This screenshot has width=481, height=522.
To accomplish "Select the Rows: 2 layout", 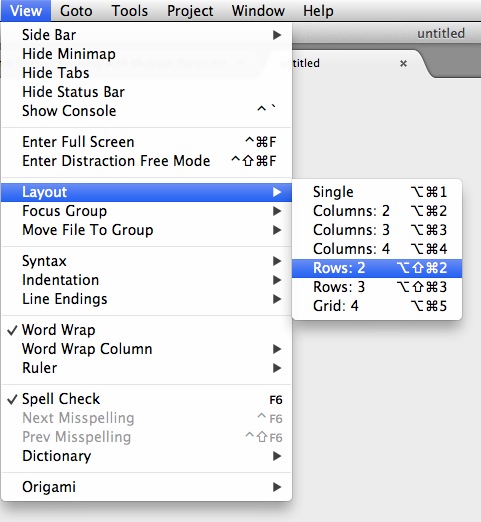I will click(377, 268).
